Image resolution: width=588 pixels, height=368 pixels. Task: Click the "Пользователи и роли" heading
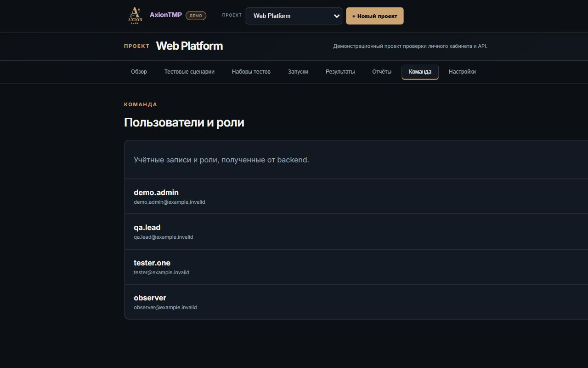184,122
